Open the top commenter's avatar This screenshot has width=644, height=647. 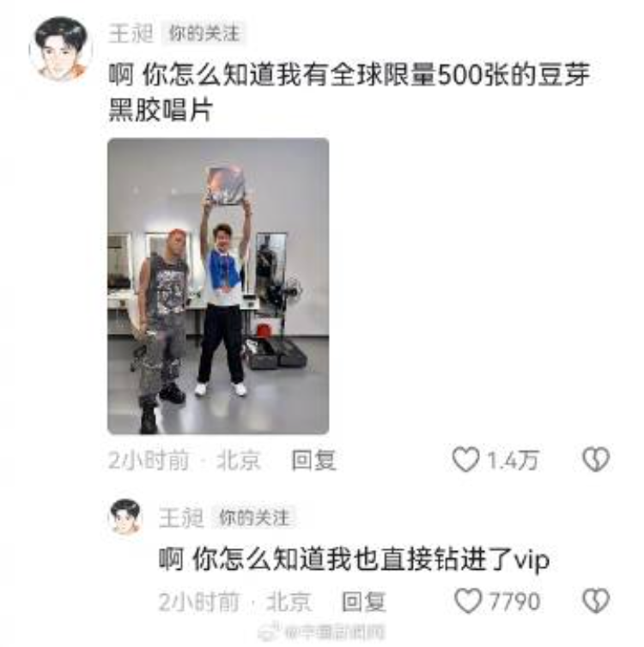pos(61,49)
